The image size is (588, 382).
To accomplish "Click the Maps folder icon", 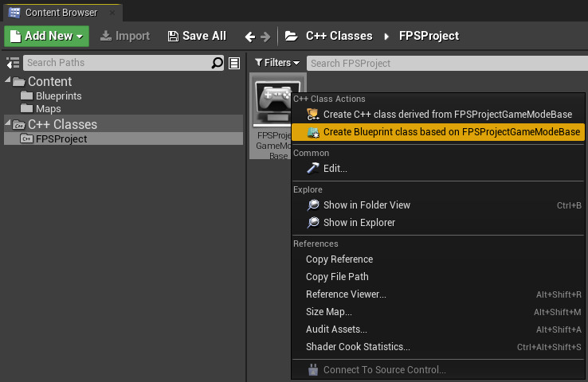I will pos(26,108).
